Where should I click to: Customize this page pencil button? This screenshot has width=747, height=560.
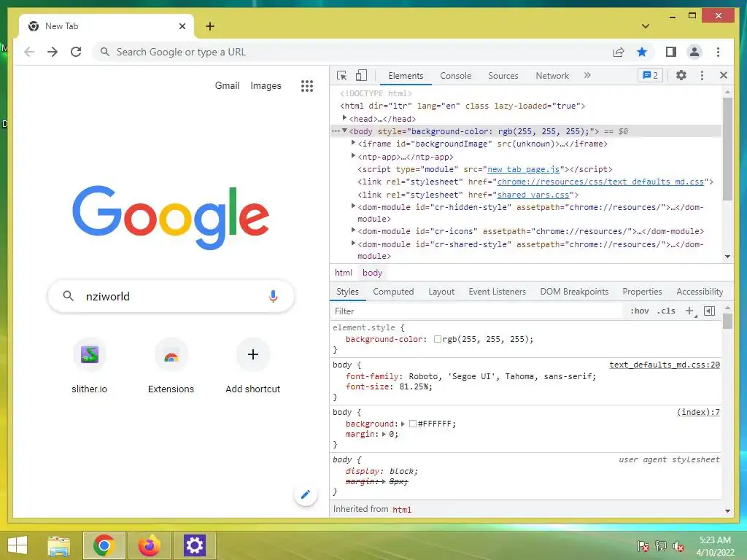coord(306,494)
